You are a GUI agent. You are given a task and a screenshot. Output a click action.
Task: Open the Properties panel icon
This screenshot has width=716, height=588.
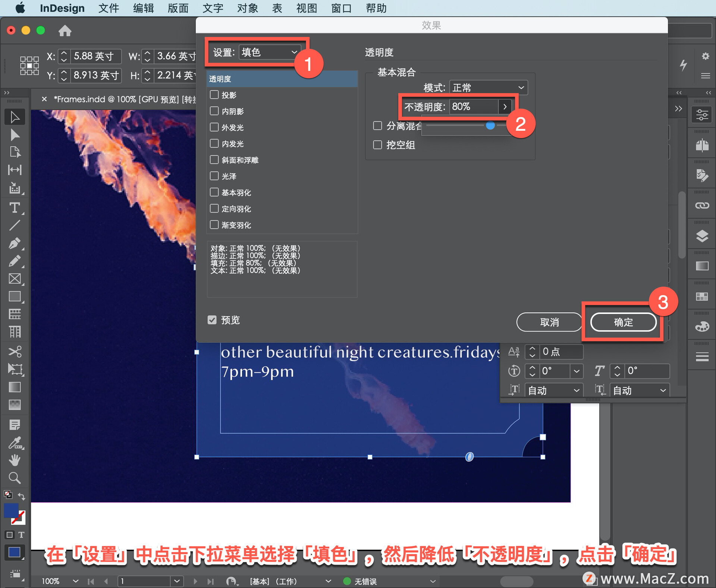(x=702, y=115)
